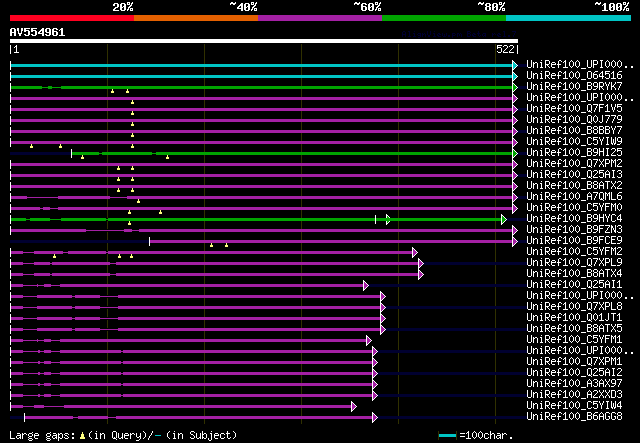Select the UniRef100_B8ATX4 label

(574, 274)
